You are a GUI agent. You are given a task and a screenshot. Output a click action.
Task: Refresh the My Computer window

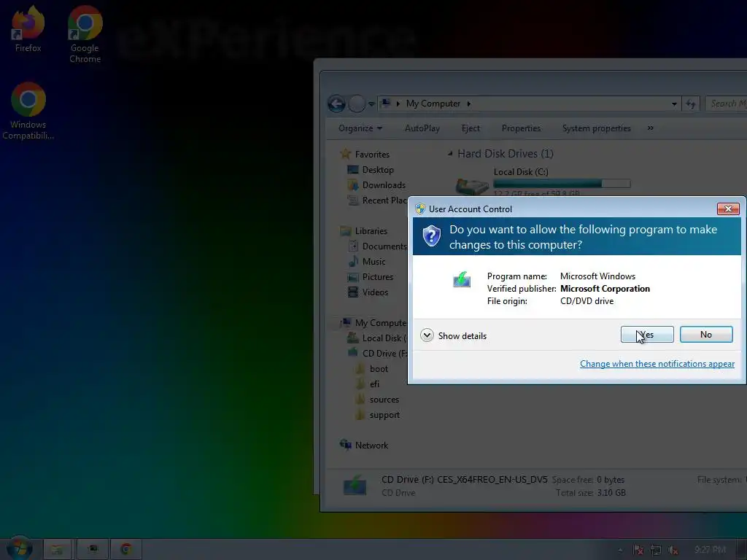[691, 104]
